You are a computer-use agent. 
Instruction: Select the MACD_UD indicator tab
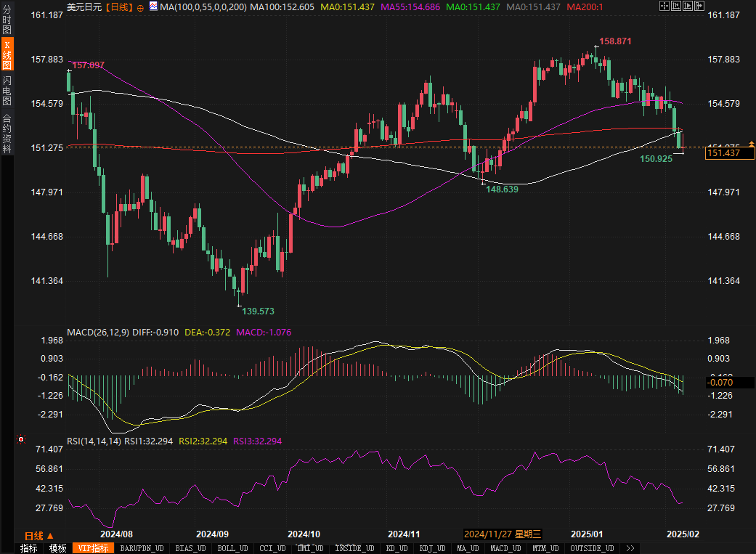pos(506,548)
